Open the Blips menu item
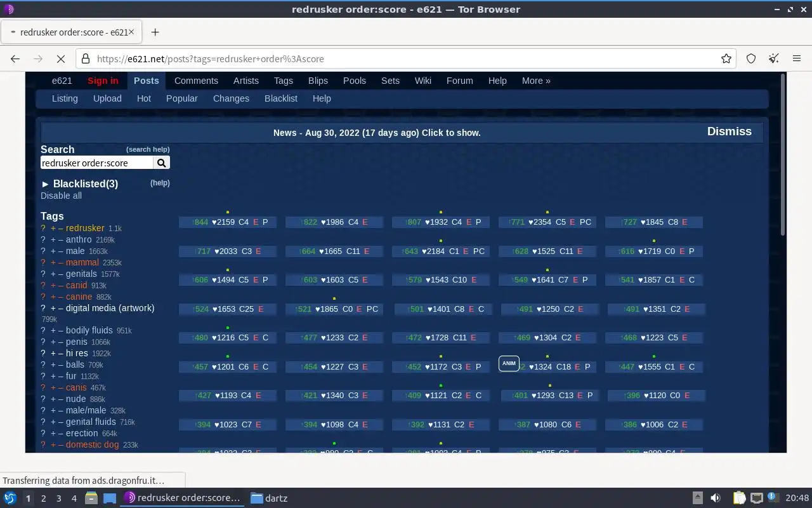Screen dimensions: 812x508 pyautogui.click(x=318, y=81)
